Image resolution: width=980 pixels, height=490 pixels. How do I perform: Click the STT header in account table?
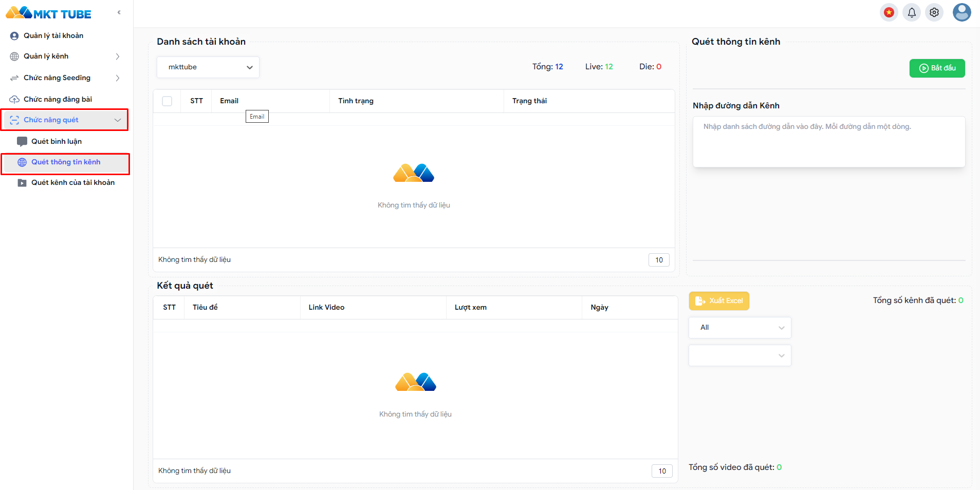coord(196,101)
